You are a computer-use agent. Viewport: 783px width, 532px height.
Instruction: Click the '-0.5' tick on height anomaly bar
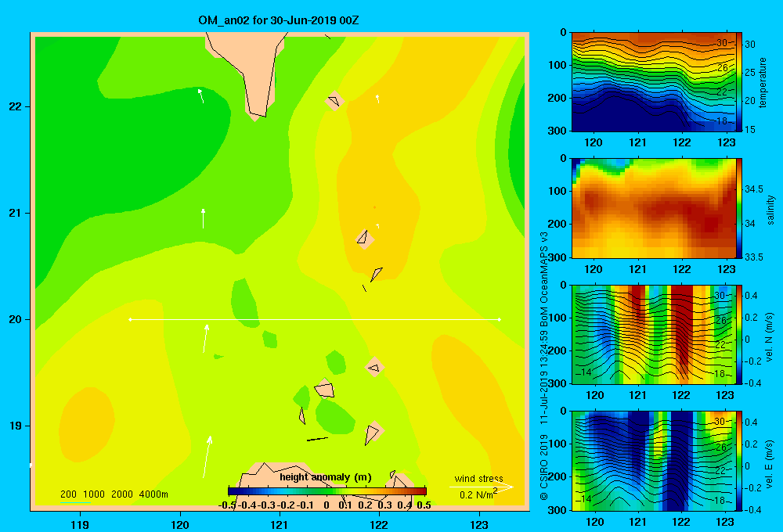(227, 505)
